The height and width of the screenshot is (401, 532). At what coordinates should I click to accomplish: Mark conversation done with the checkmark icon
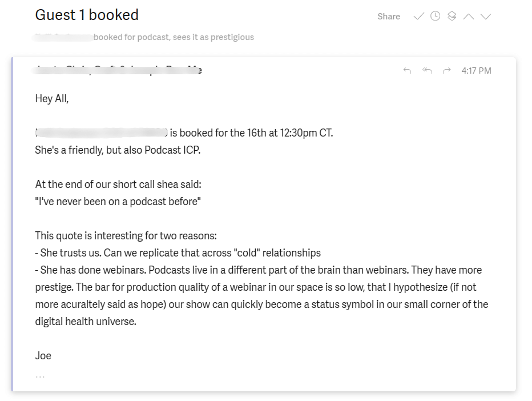(x=418, y=16)
